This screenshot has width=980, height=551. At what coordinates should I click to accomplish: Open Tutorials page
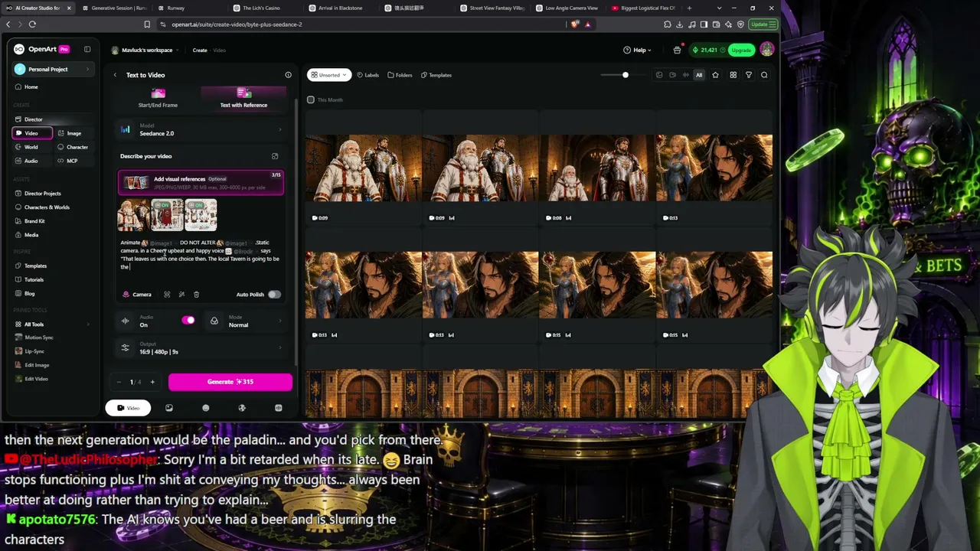point(34,279)
